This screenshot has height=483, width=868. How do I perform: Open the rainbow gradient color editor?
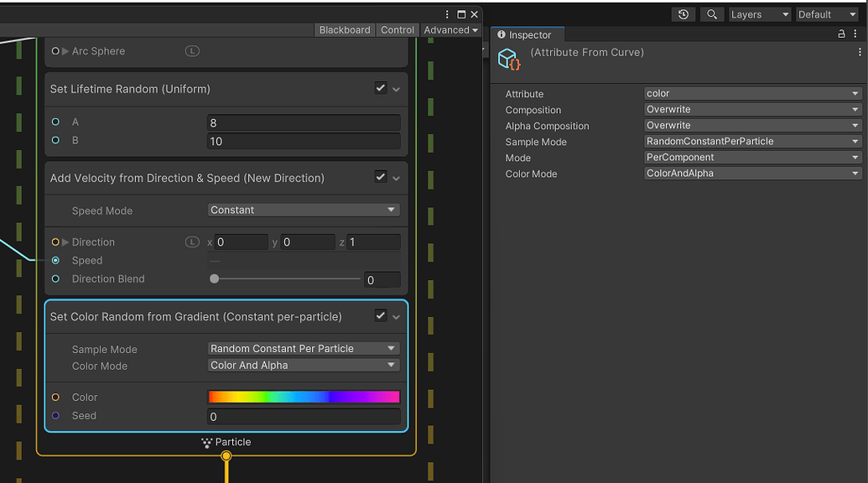click(x=303, y=397)
